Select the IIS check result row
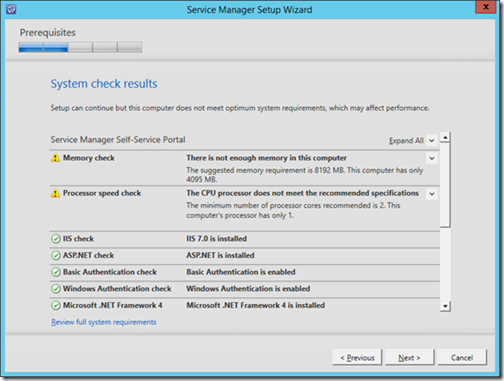This screenshot has width=504, height=381. [245, 239]
